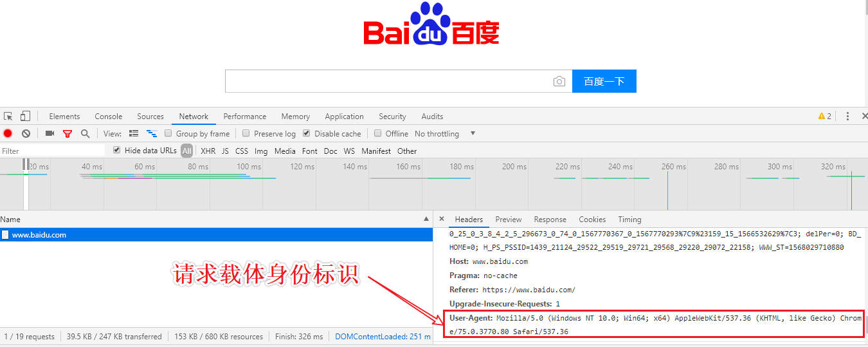Toggle the waterfall overview view icon

[152, 134]
